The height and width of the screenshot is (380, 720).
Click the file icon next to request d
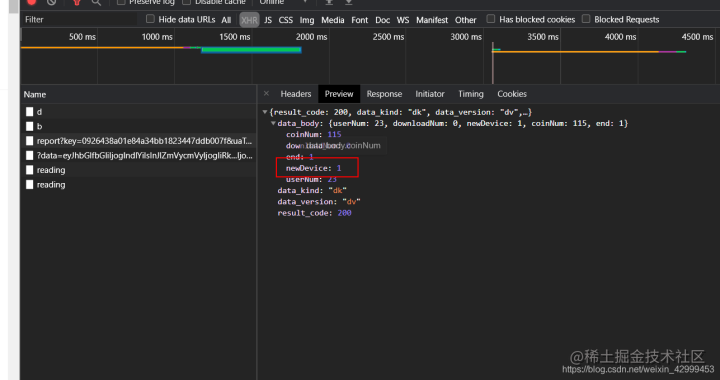(x=29, y=112)
